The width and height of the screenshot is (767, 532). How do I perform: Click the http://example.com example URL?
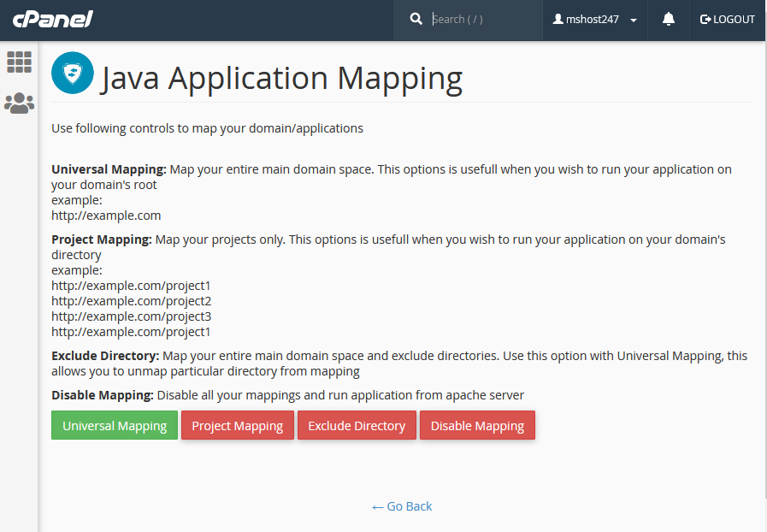(x=106, y=215)
